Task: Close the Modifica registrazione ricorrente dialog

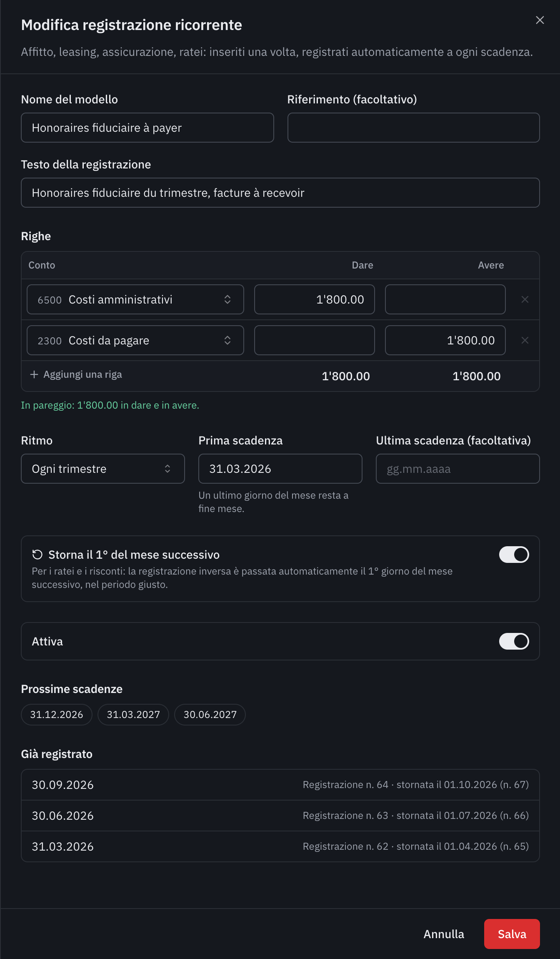Action: point(540,20)
